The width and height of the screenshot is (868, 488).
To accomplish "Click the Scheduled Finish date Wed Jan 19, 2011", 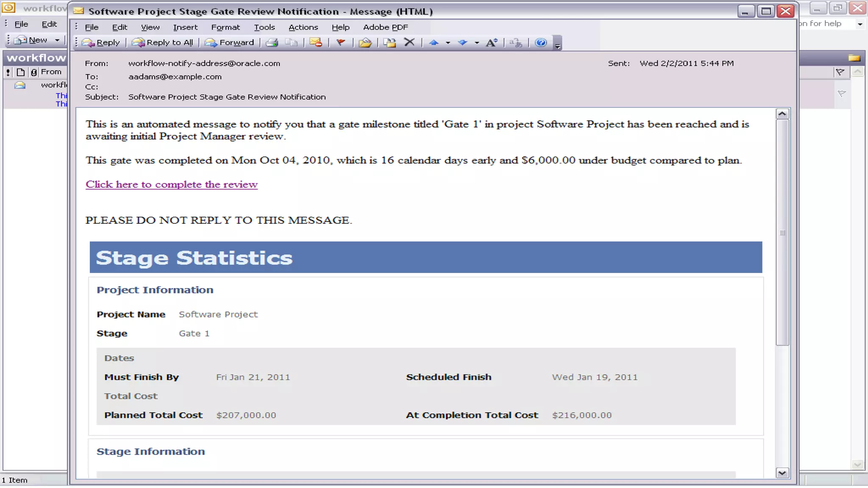I will click(595, 377).
